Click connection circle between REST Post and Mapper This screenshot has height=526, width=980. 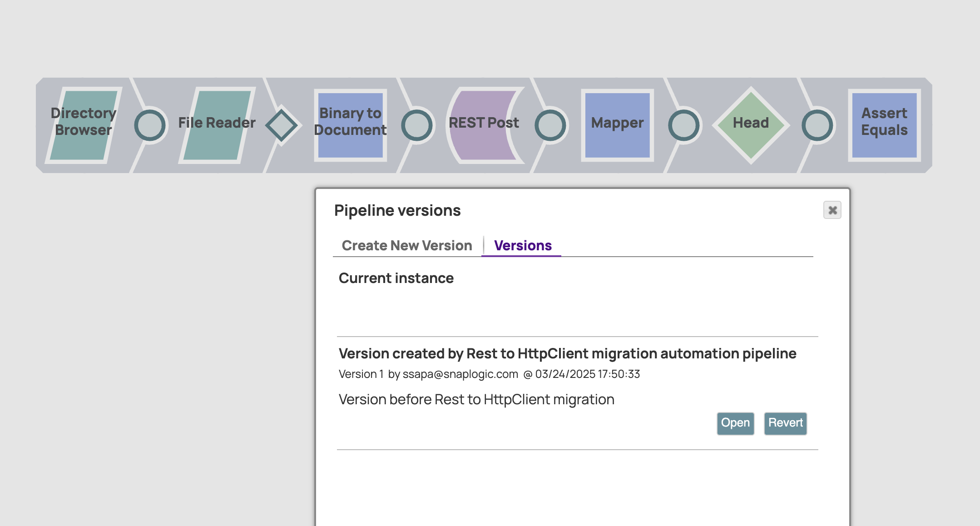(551, 124)
